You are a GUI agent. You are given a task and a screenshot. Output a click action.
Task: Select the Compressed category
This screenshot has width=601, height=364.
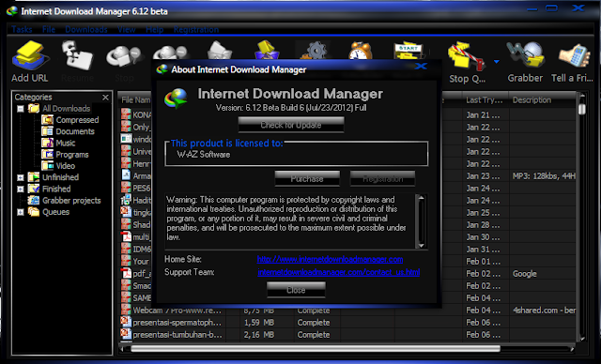pyautogui.click(x=77, y=120)
